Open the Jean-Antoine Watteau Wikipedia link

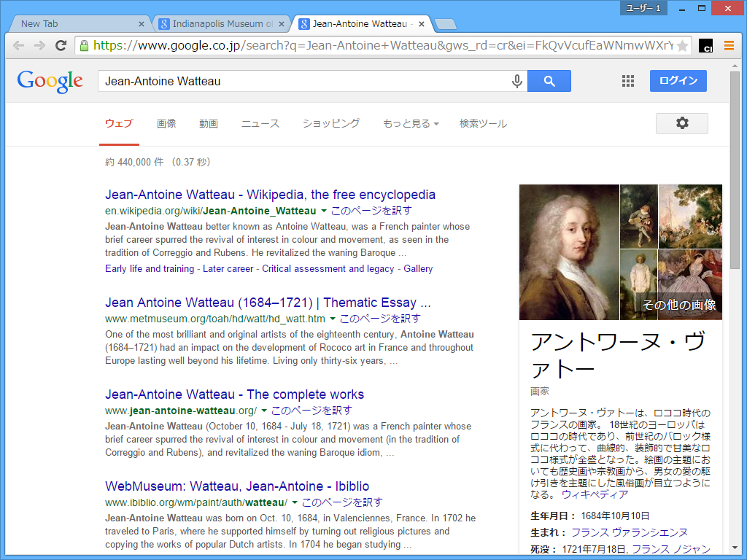tap(270, 194)
